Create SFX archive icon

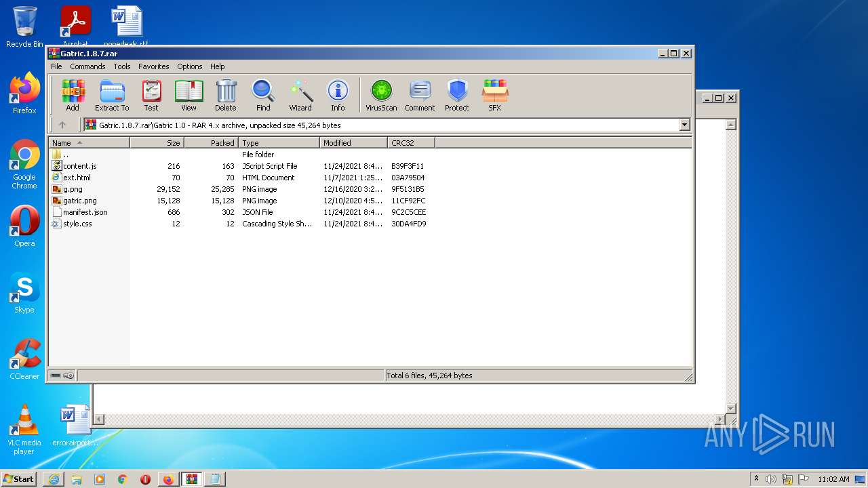495,96
